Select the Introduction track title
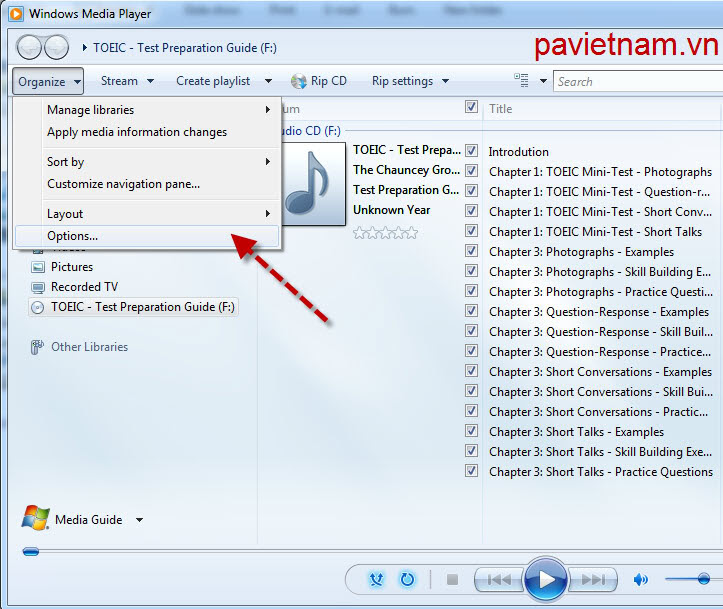This screenshot has width=723, height=609. 519,152
